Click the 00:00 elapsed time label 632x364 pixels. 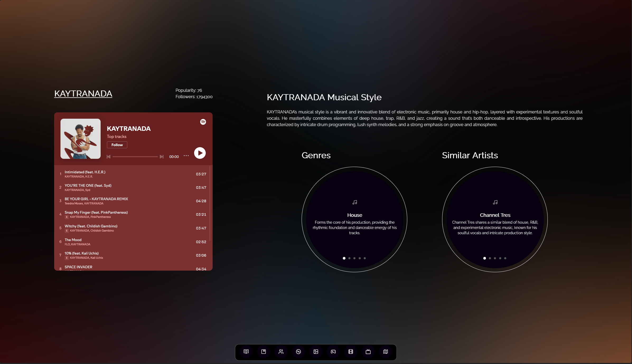pyautogui.click(x=174, y=157)
